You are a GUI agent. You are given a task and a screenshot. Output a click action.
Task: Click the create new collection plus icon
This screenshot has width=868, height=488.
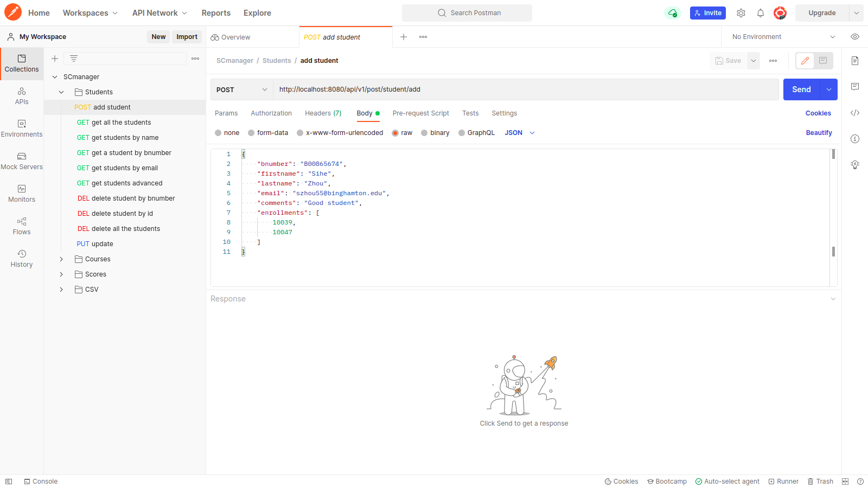(55, 59)
